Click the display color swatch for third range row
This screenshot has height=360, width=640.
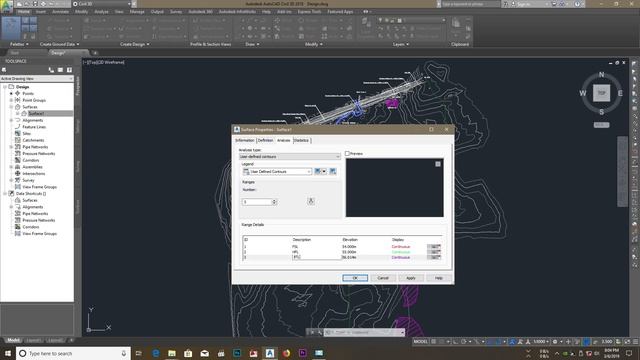[433, 257]
